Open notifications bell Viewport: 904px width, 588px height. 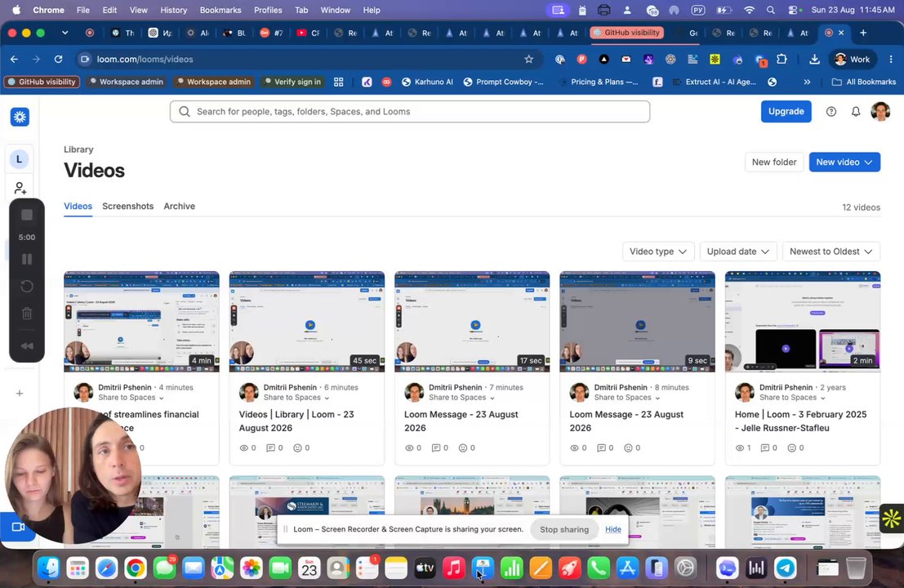click(x=856, y=112)
